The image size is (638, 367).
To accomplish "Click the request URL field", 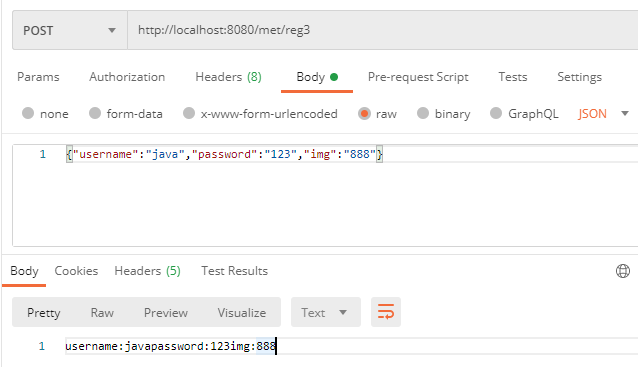I will 382,31.
